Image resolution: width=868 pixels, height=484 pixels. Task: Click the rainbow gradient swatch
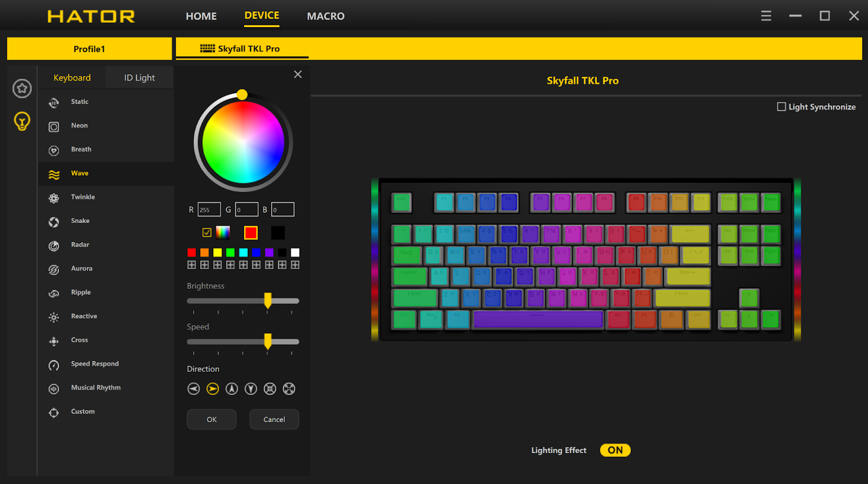tap(223, 233)
